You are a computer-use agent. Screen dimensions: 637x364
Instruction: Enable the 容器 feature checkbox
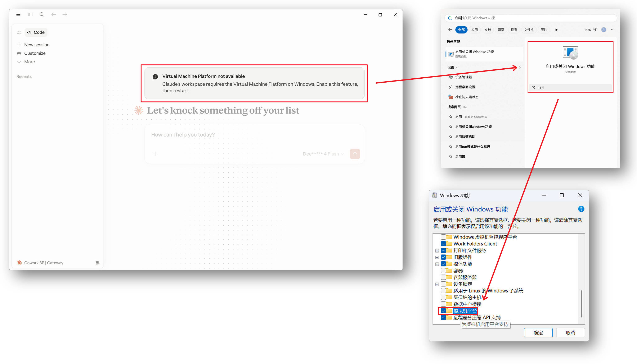(443, 271)
